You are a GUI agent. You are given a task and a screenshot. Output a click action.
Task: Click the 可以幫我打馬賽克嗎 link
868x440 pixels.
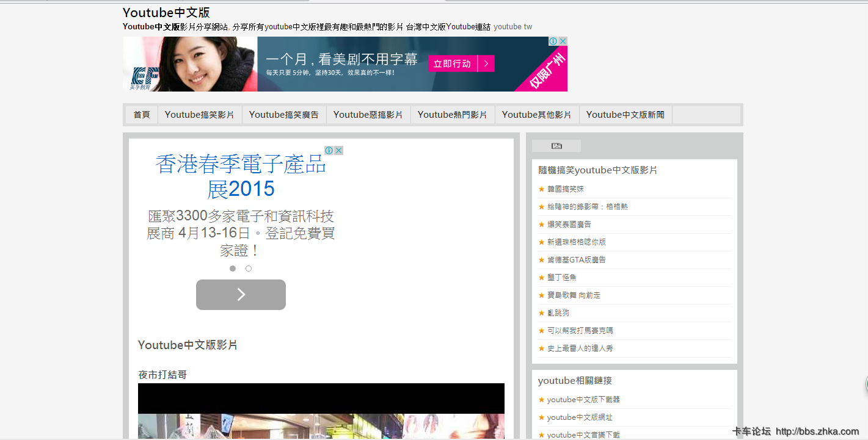(x=580, y=331)
